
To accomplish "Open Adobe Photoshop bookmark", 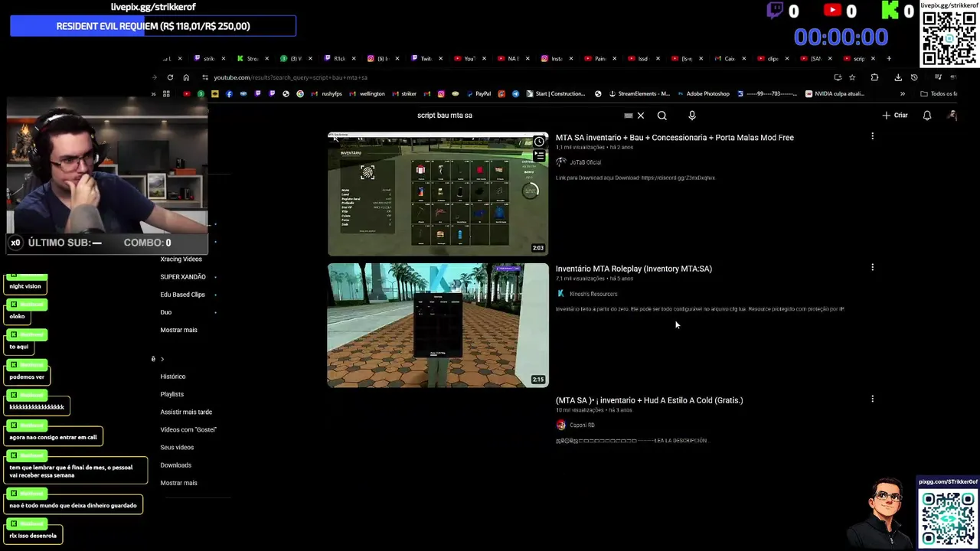I will point(703,94).
